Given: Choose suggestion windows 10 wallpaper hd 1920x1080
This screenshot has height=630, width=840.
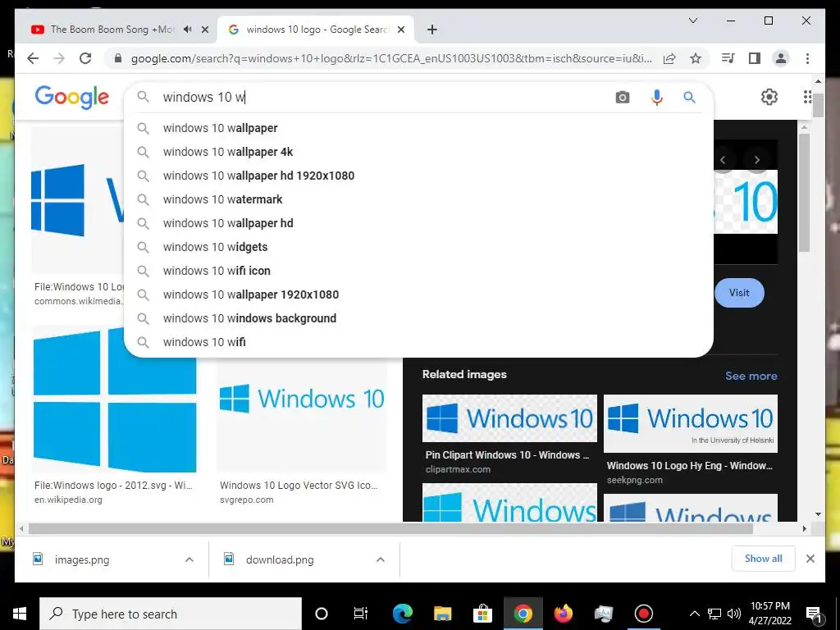Looking at the screenshot, I should [418, 176].
